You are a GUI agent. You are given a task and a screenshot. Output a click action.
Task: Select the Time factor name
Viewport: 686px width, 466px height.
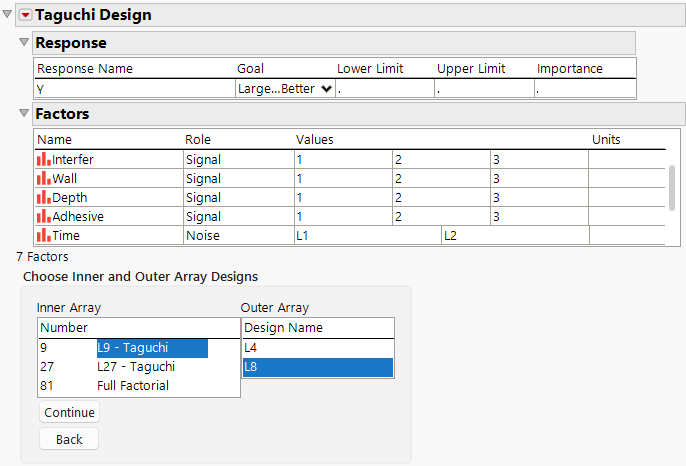tap(66, 235)
